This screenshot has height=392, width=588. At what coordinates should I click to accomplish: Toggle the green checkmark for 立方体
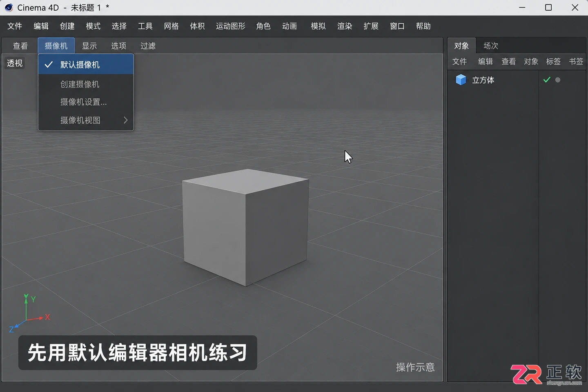tap(547, 80)
